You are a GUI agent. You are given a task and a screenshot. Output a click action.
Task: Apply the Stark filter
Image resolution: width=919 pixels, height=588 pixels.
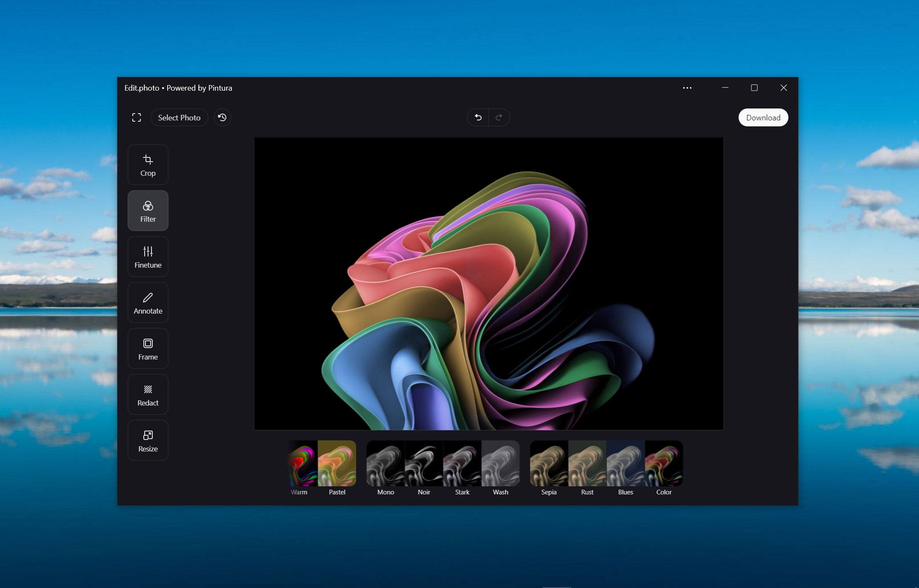click(x=462, y=468)
